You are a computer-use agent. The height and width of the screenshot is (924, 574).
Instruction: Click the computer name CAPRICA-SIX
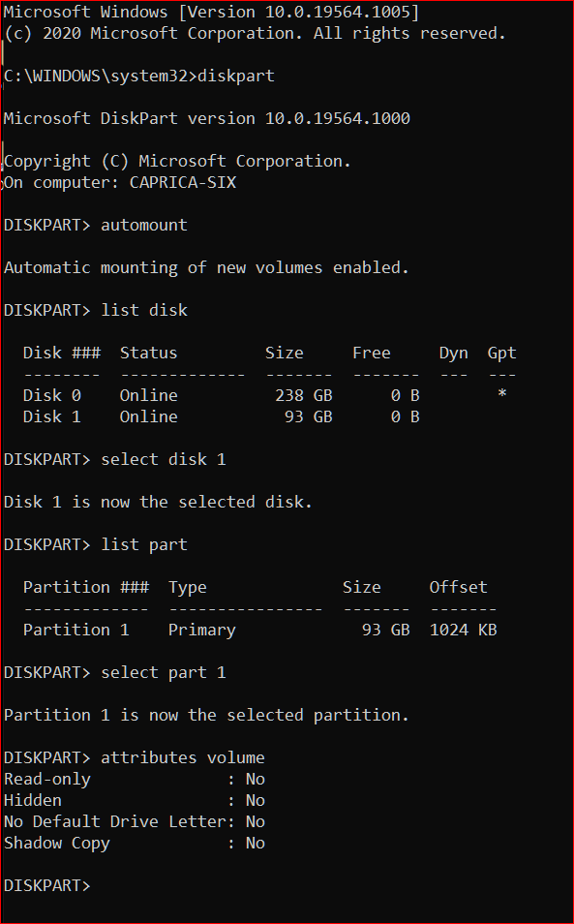coord(183,182)
